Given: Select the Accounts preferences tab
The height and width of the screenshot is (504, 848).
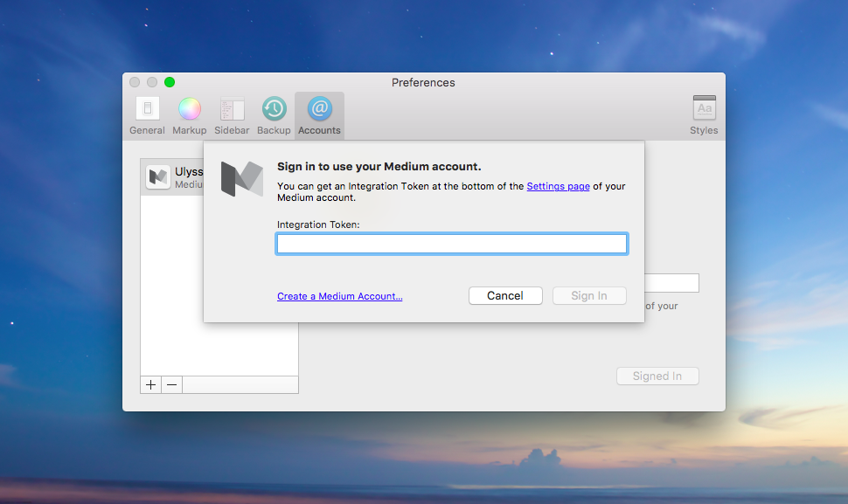Looking at the screenshot, I should pos(319,116).
